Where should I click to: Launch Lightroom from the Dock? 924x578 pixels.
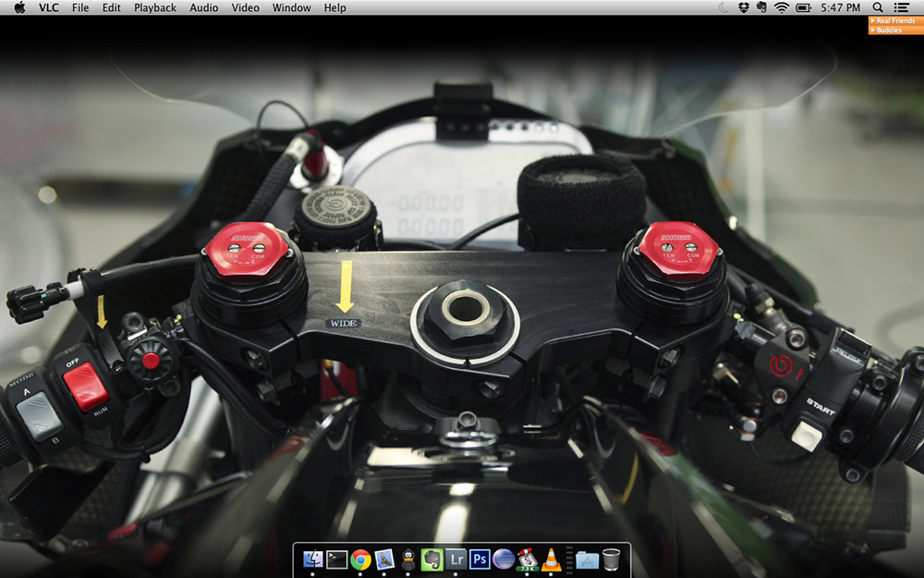pos(456,560)
